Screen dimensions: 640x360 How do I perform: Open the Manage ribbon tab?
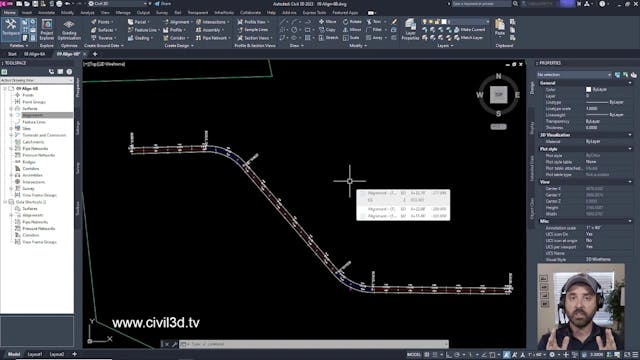coord(123,13)
